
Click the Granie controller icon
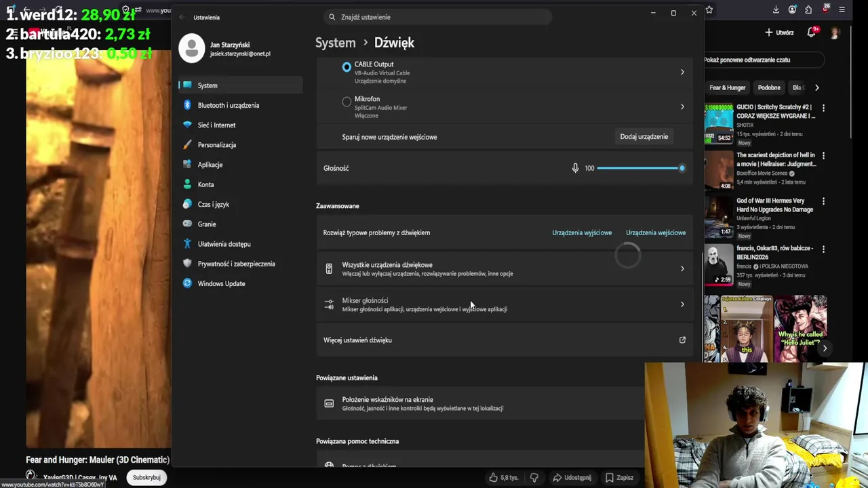click(x=187, y=224)
